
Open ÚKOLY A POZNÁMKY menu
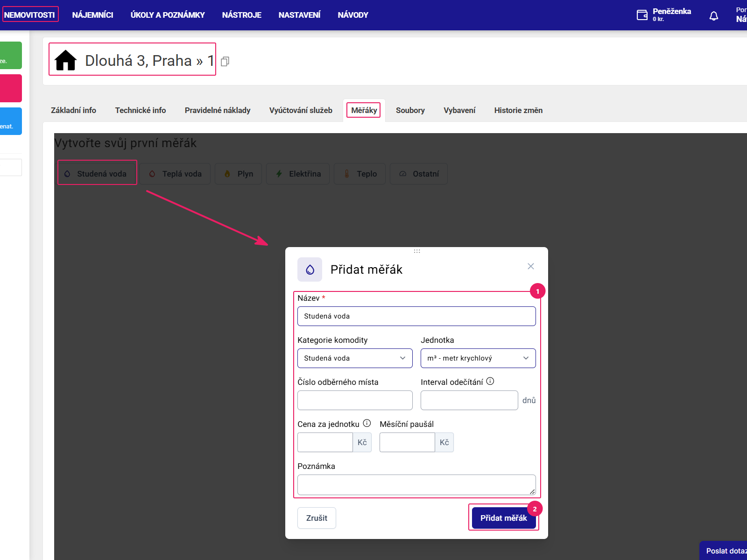click(168, 15)
